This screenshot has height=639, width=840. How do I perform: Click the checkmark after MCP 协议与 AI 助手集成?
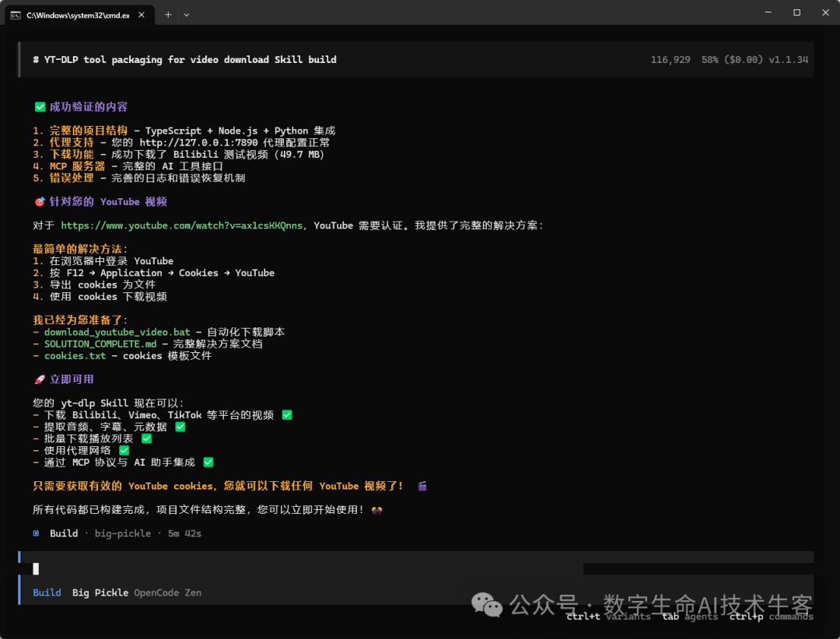(208, 463)
